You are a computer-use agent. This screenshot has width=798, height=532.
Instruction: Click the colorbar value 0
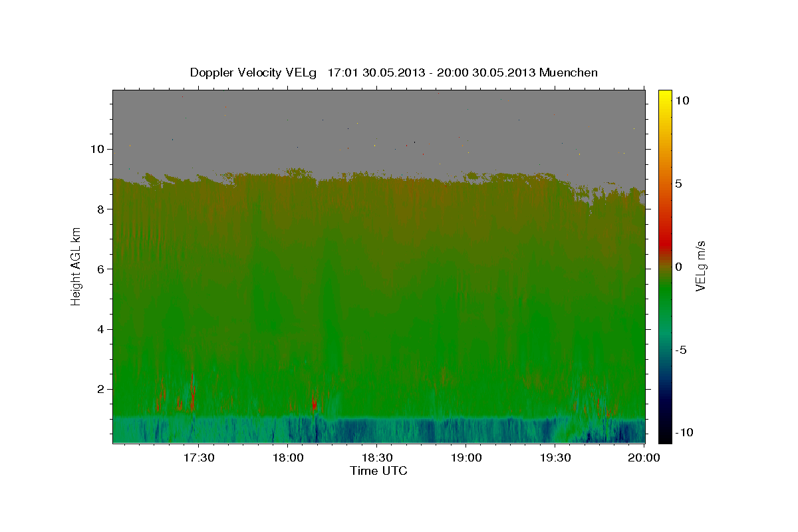(678, 267)
